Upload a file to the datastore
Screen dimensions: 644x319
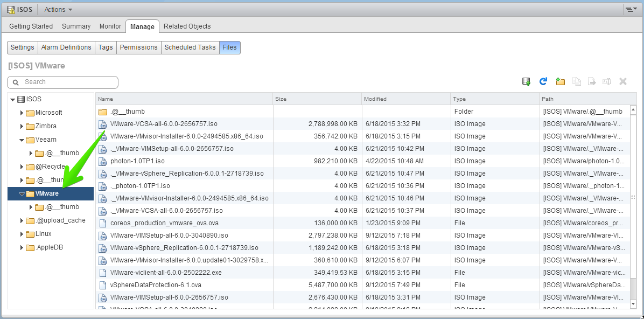tap(526, 81)
